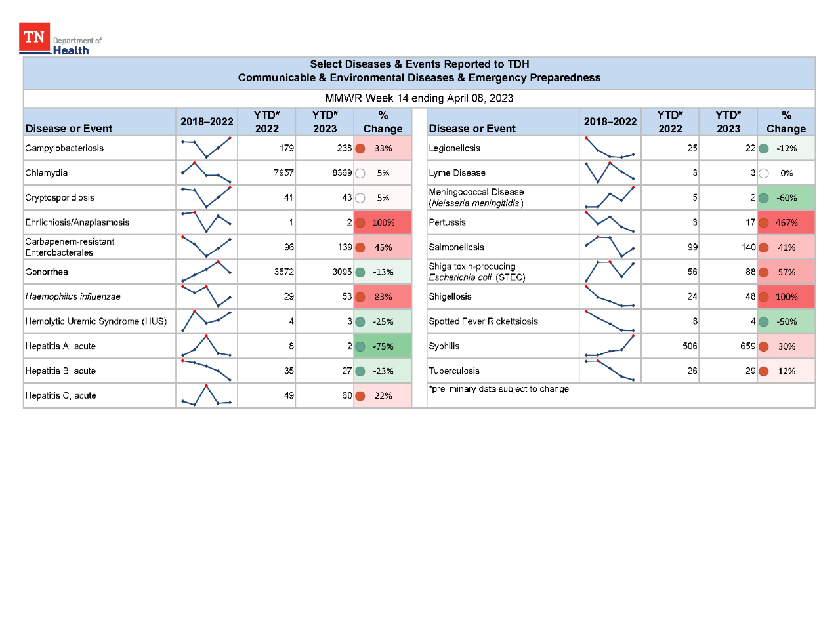Select the Meningococcal Disease row label

point(475,197)
